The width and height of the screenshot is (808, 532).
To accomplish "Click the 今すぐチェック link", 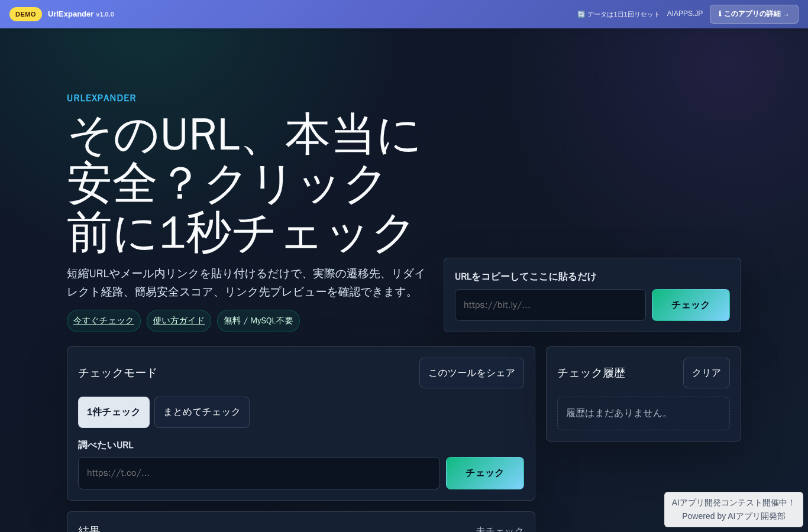I will pyautogui.click(x=104, y=321).
